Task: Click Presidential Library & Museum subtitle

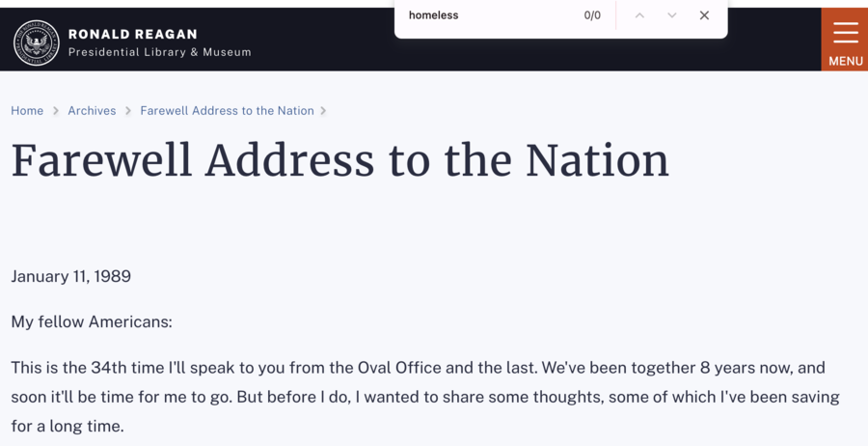Action: coord(159,52)
